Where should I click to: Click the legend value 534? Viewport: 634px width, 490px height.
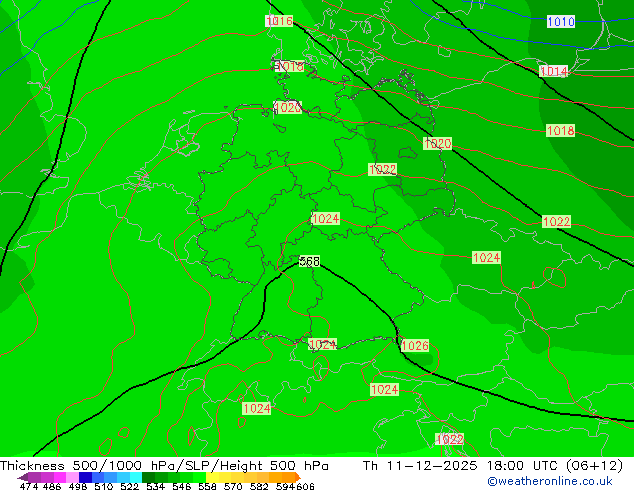155,486
